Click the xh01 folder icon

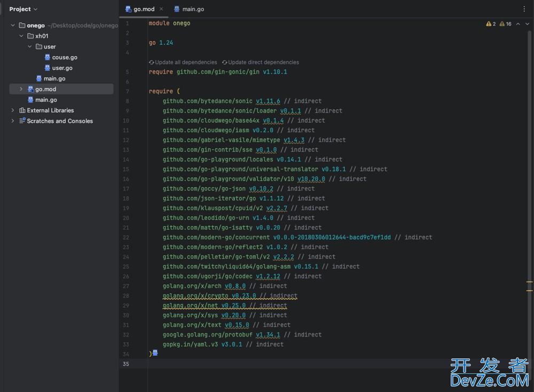click(x=30, y=36)
